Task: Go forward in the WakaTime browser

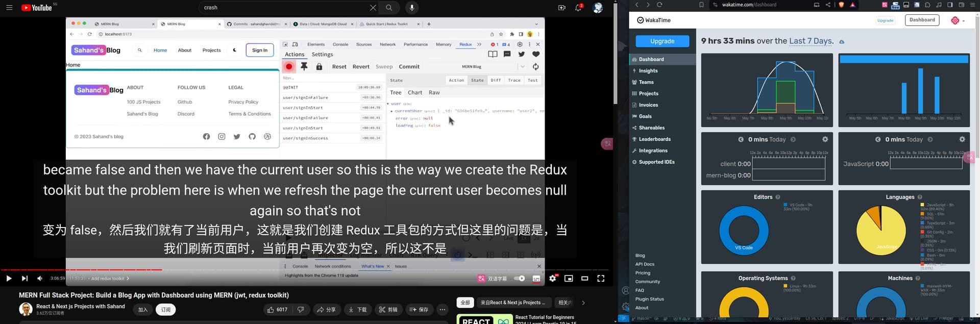Action: point(648,5)
